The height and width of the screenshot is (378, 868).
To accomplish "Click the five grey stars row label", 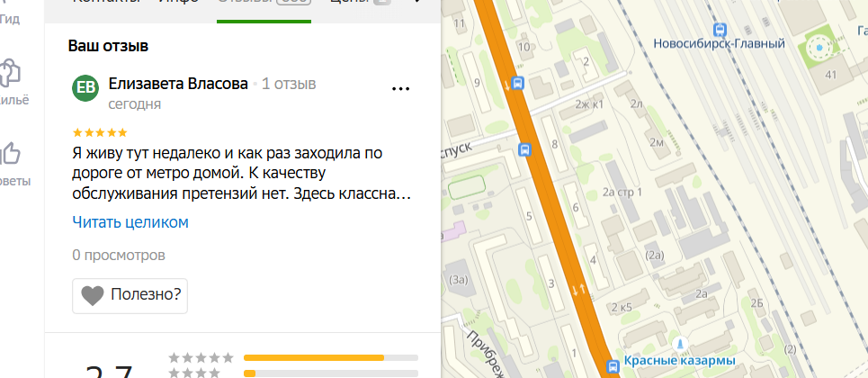I will tap(201, 357).
